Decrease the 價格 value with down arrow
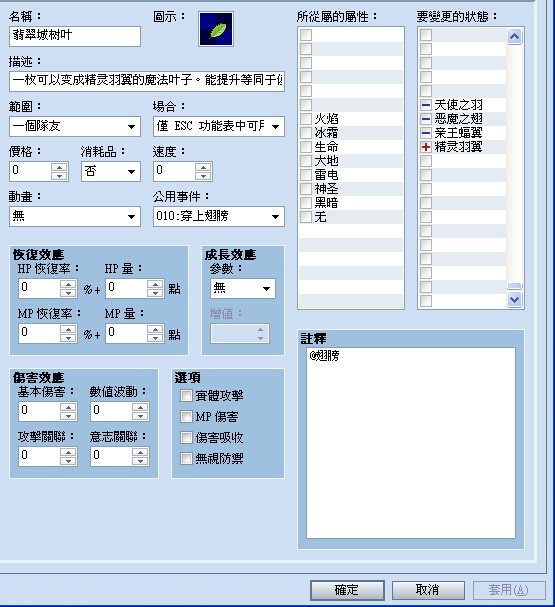Image resolution: width=555 pixels, height=607 pixels. coord(59,176)
